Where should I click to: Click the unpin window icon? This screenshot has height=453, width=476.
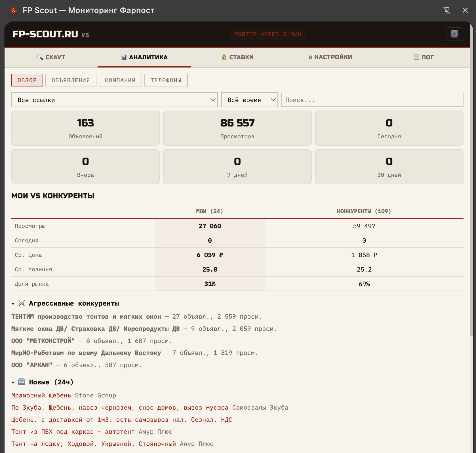tap(447, 10)
